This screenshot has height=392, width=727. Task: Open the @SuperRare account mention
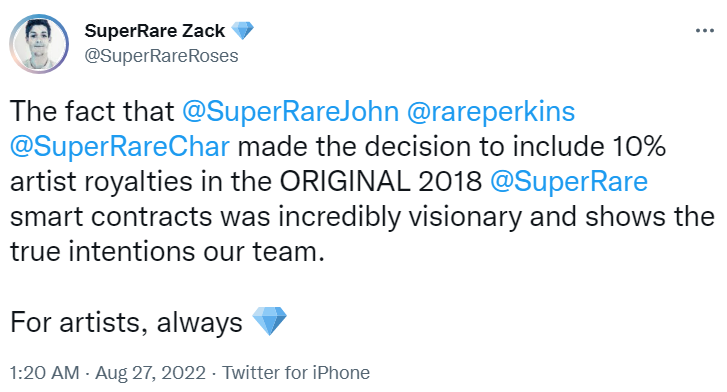[568, 181]
